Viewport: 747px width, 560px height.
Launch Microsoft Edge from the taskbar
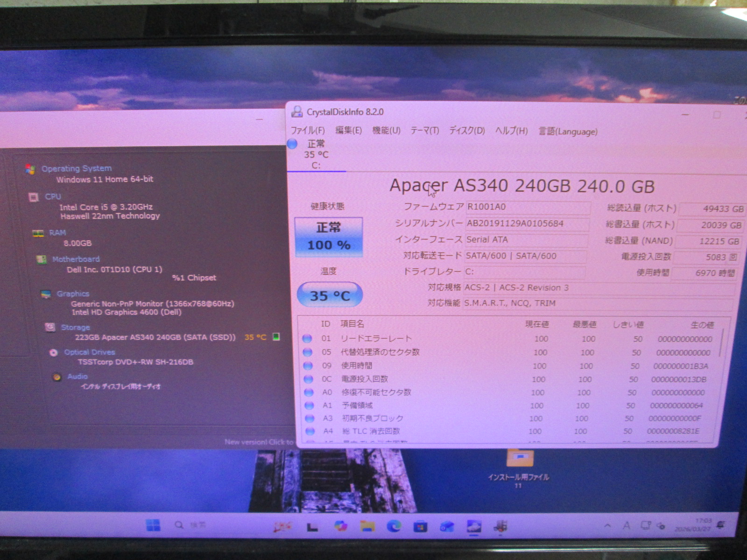394,526
